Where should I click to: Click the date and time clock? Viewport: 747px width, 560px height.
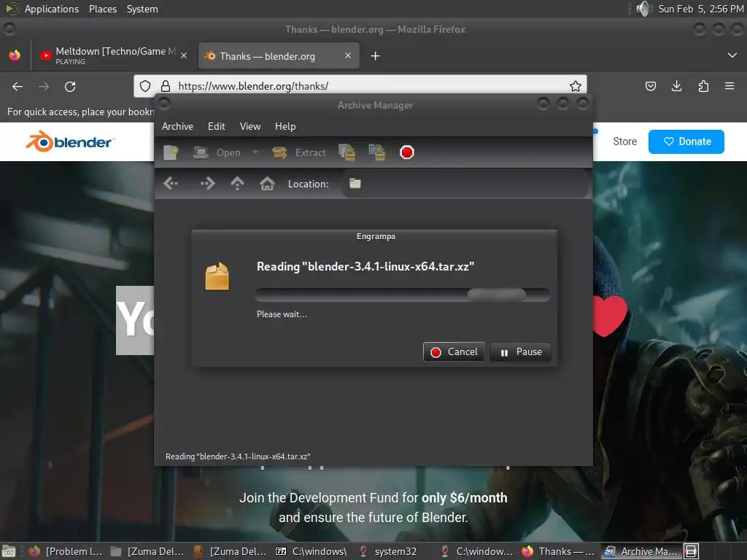[700, 9]
